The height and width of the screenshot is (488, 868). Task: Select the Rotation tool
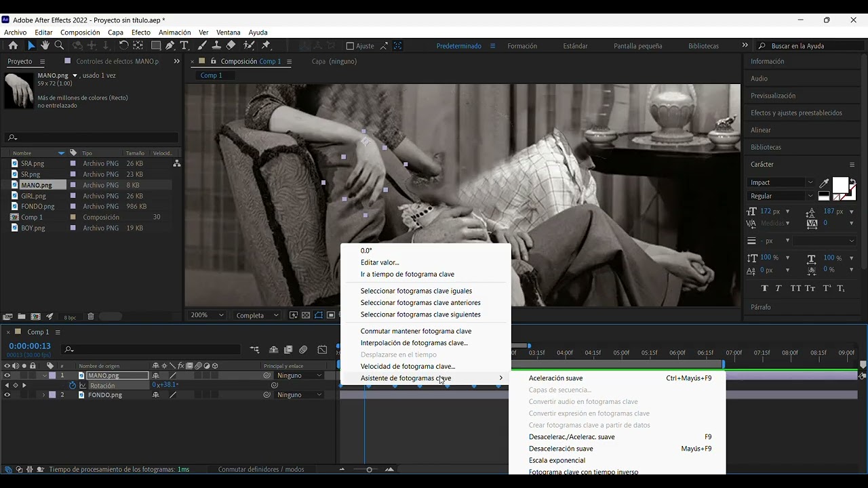click(123, 45)
